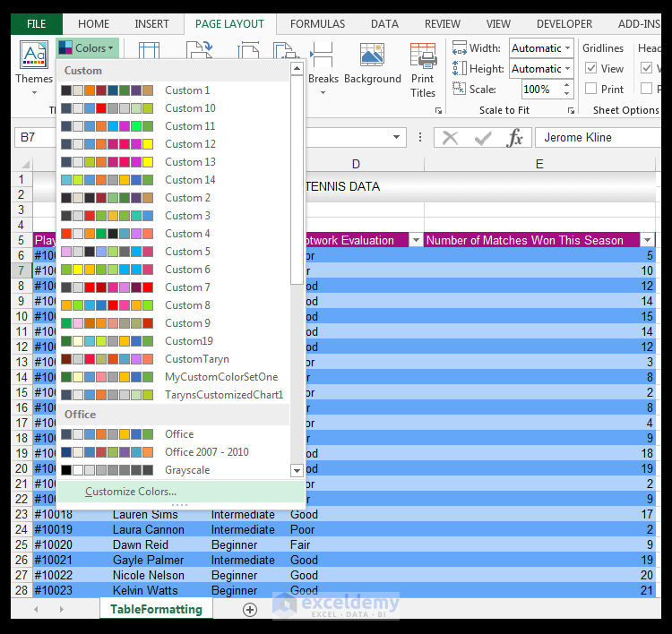Open the Width Automatic dropdown
The height and width of the screenshot is (634, 672).
tap(567, 48)
